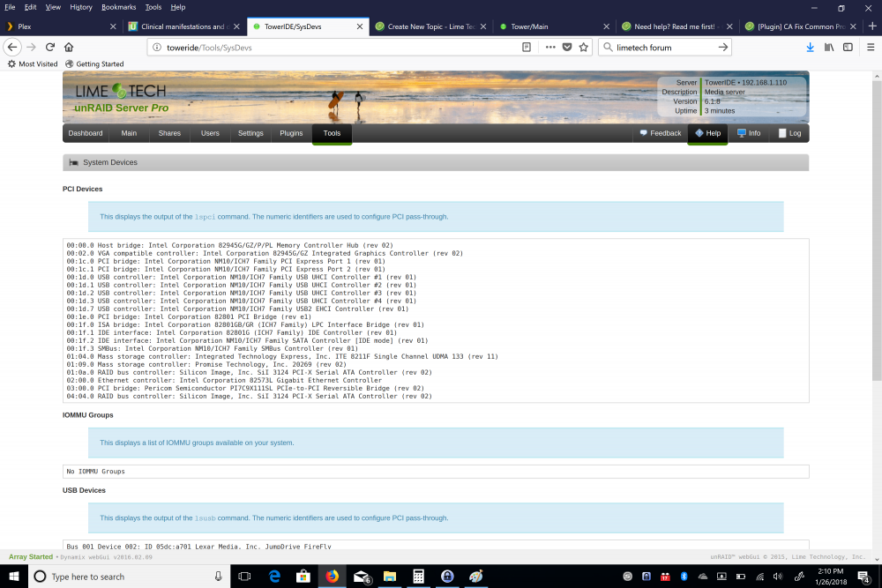Switch to Create New Topic browser tab
Viewport: 882px width, 588px height.
tap(431, 26)
